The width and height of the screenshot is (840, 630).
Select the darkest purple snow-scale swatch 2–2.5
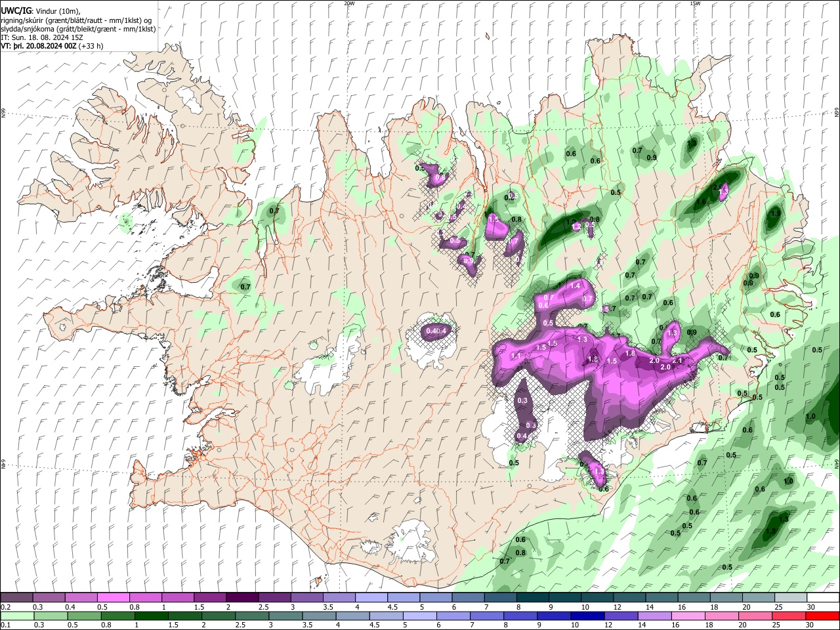[241, 598]
